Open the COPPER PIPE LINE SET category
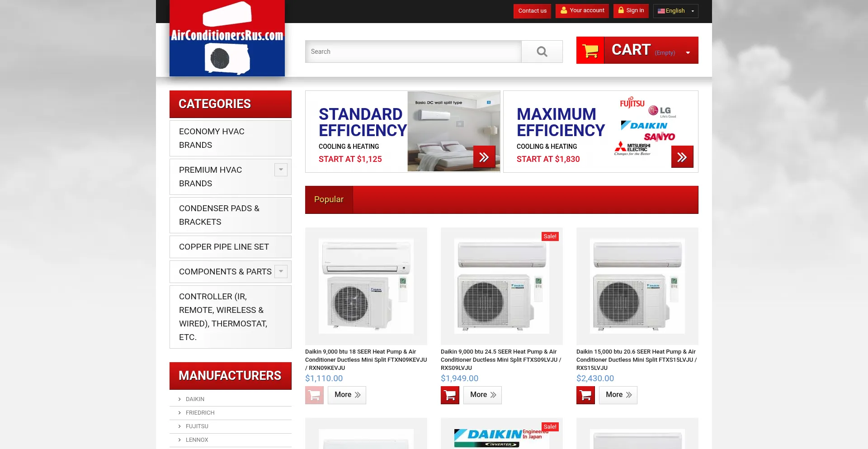 (x=224, y=246)
